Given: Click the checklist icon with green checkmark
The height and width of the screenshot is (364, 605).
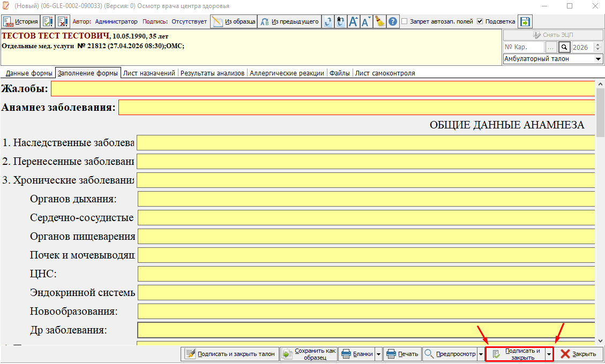Looking at the screenshot, I should (x=48, y=21).
